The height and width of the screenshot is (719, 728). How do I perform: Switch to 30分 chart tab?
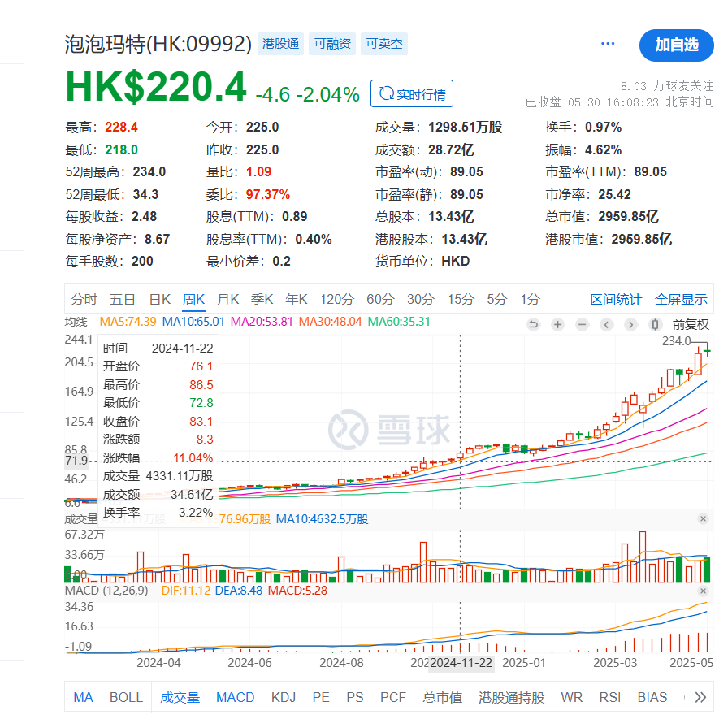(421, 300)
